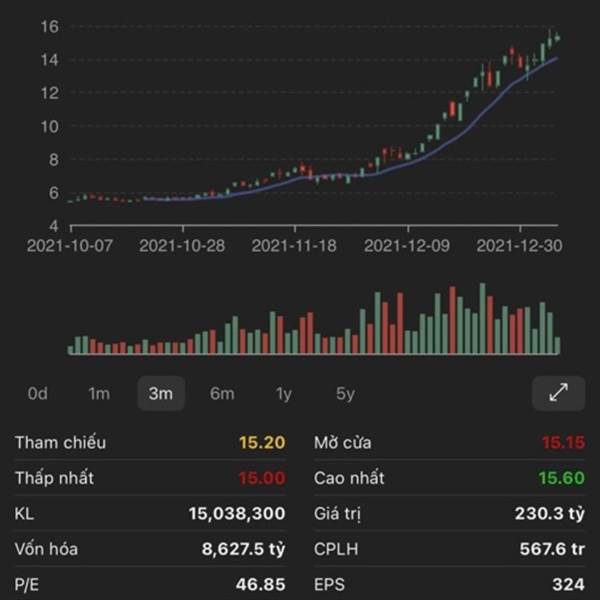Click the Vốn hóa label
Image resolution: width=600 pixels, height=600 pixels.
point(46,549)
